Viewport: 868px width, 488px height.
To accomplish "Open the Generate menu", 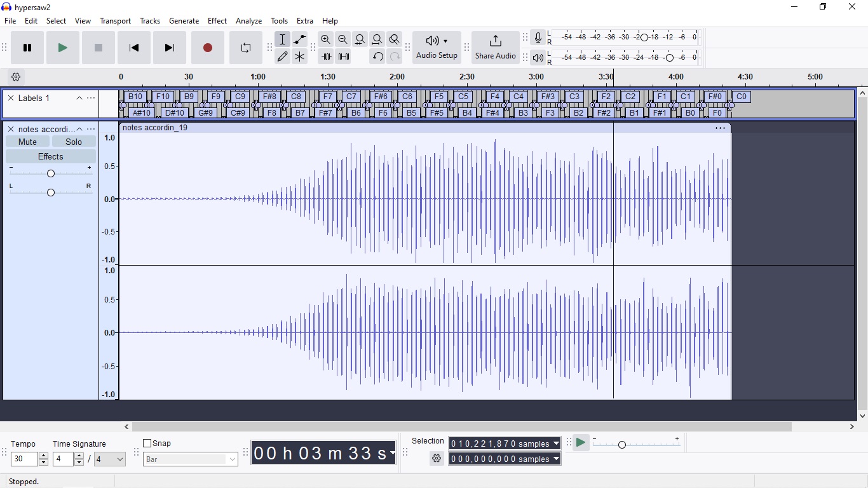I will tap(184, 21).
